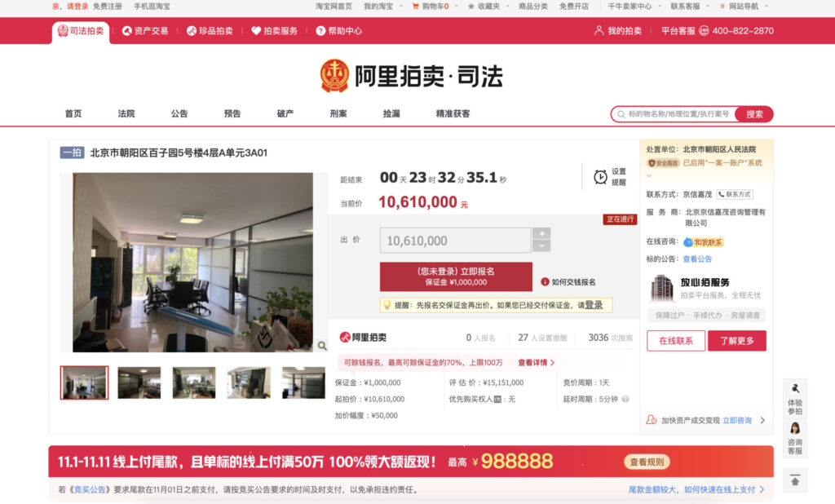Image resolution: width=835 pixels, height=504 pixels.
Task: Click the 请登录 link at top
Action: point(77,7)
